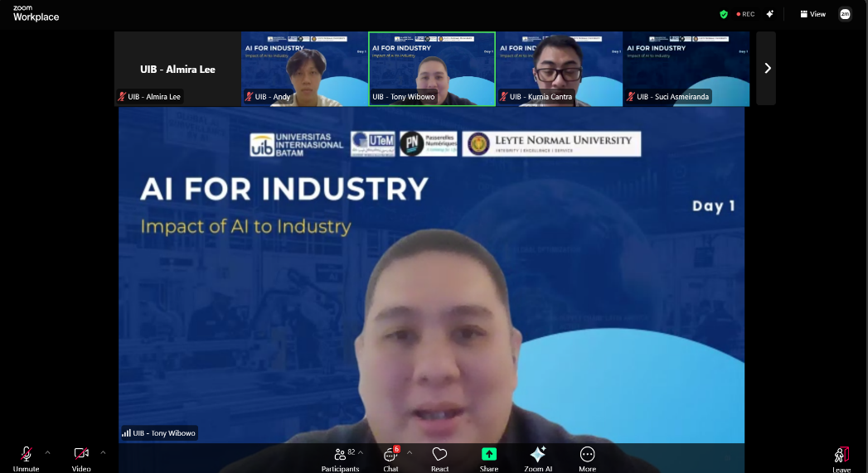Click the AI sparkle icon beside REC
The image size is (868, 473).
770,14
